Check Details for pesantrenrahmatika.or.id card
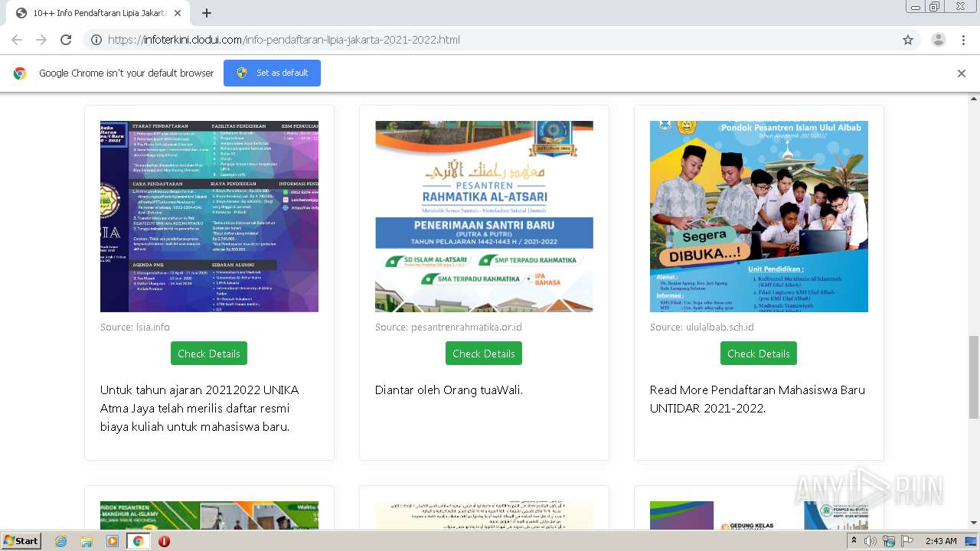Image resolution: width=980 pixels, height=551 pixels. [484, 354]
